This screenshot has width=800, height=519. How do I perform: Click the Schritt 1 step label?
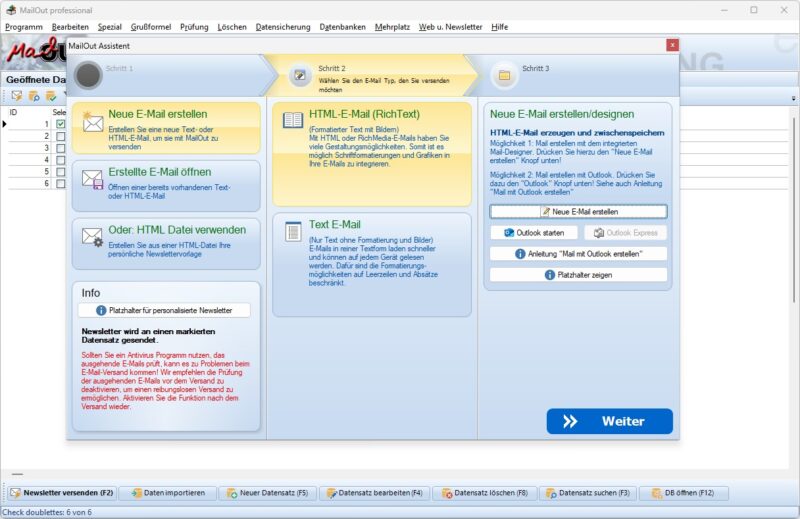click(119, 68)
